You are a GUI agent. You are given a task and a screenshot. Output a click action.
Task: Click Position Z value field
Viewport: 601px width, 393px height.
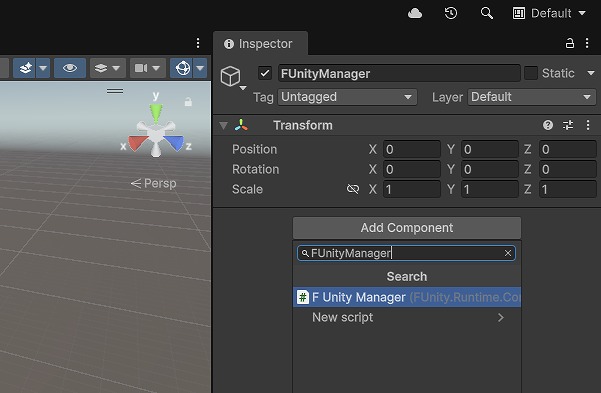568,149
